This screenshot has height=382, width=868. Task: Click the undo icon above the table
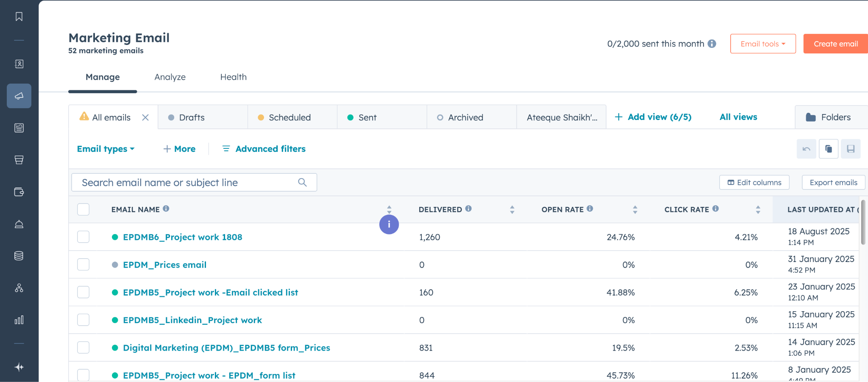pyautogui.click(x=806, y=149)
